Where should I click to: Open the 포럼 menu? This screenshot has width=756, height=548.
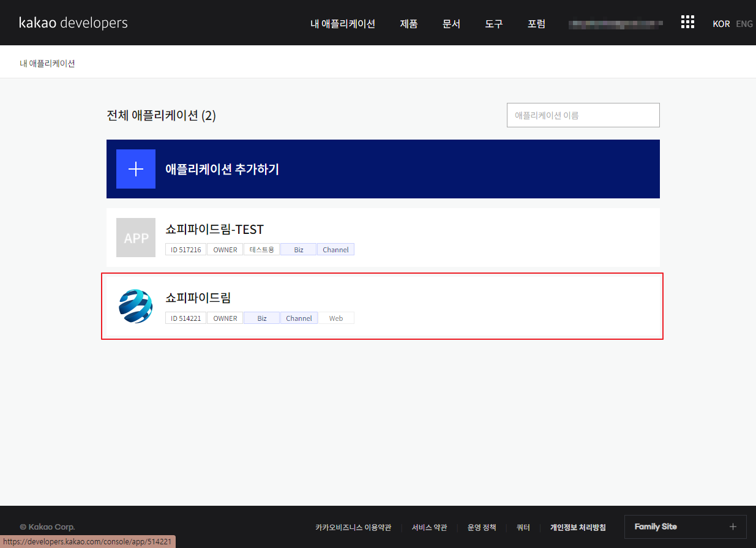536,24
